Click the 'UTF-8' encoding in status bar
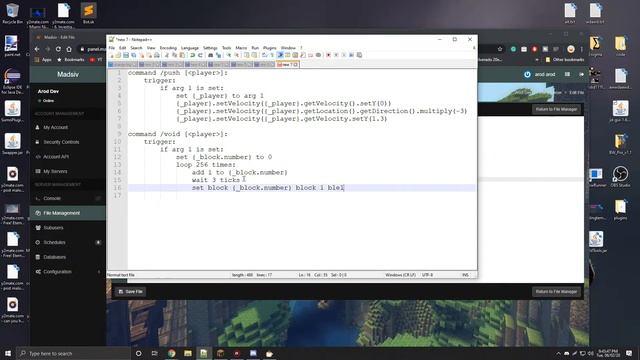The height and width of the screenshot is (360, 640). [427, 275]
